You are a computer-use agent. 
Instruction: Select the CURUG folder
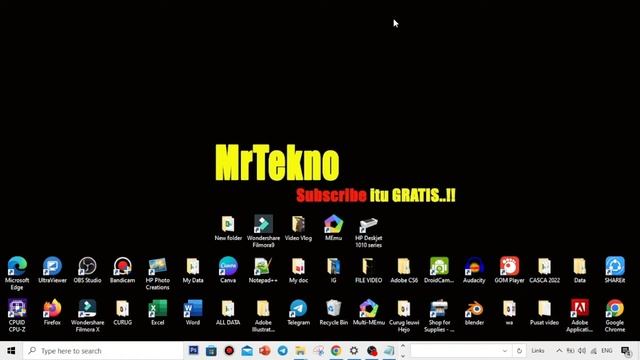pyautogui.click(x=122, y=312)
